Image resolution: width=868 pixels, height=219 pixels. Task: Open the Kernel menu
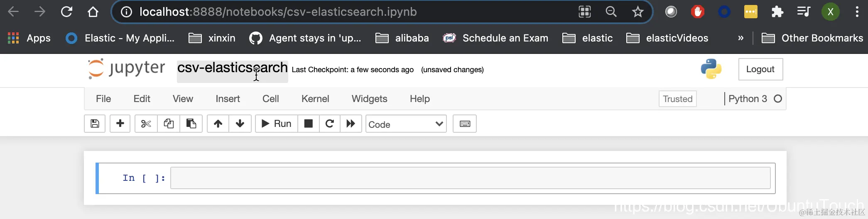click(x=315, y=99)
